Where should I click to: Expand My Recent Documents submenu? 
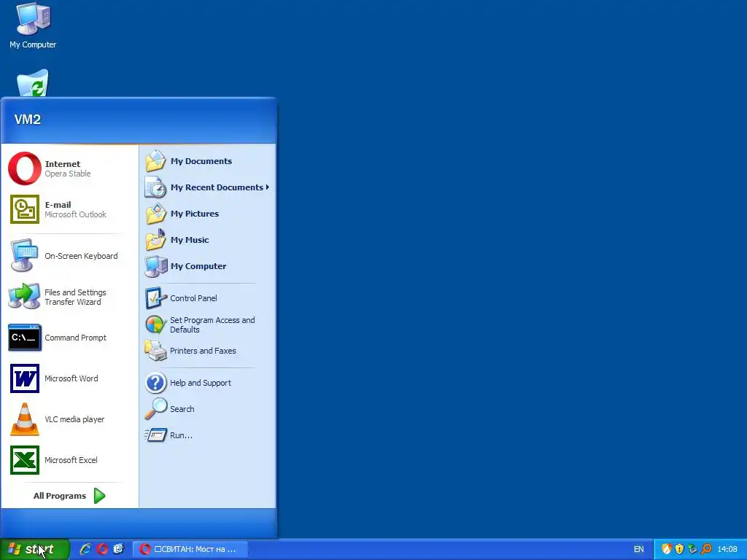[x=208, y=187]
